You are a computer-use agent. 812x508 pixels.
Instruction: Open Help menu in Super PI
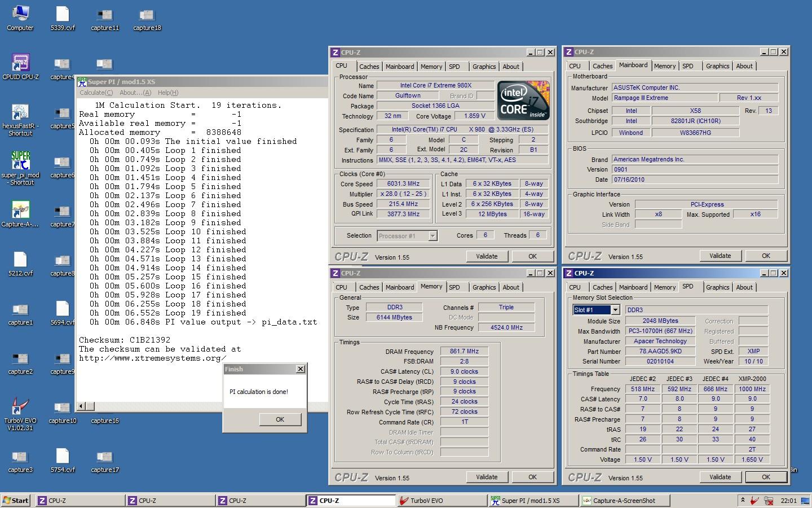168,93
